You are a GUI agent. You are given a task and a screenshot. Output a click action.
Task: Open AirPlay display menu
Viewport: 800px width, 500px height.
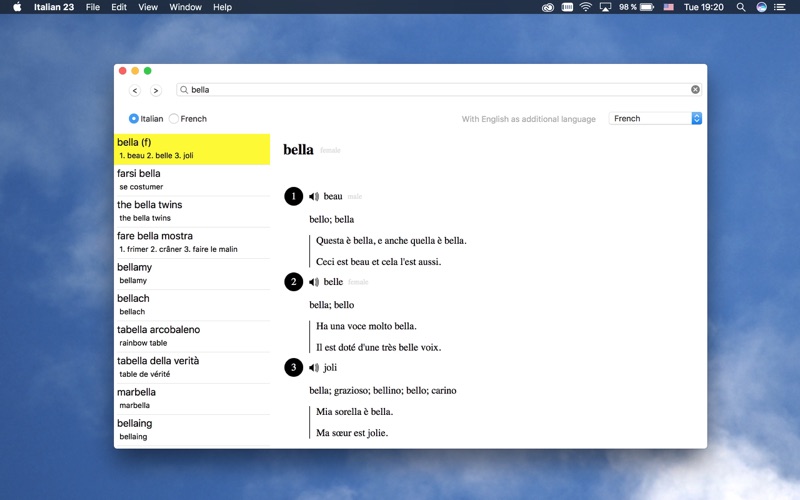[x=605, y=7]
